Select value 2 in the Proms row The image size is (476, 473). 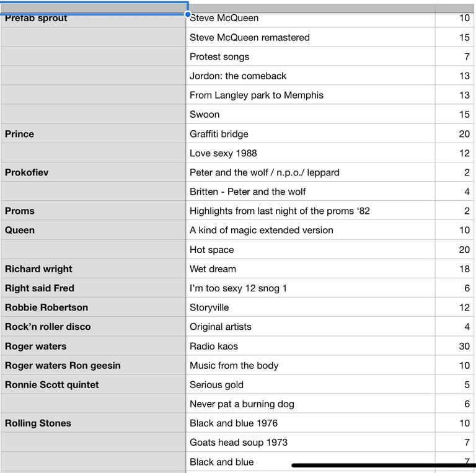click(454, 211)
